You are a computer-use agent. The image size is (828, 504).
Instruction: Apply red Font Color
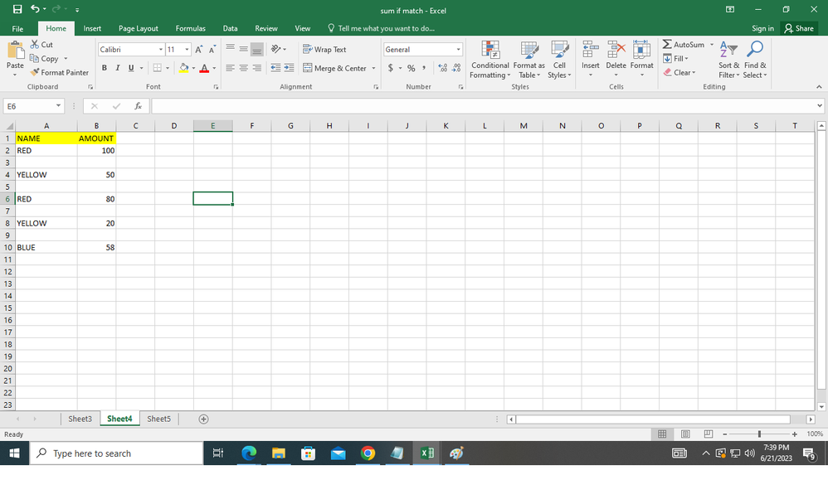tap(204, 68)
